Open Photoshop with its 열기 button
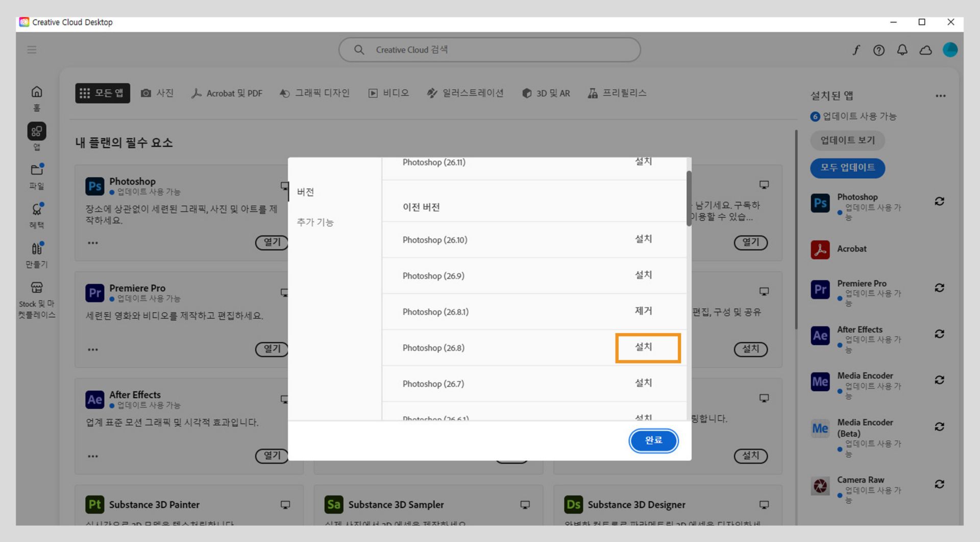 (272, 243)
